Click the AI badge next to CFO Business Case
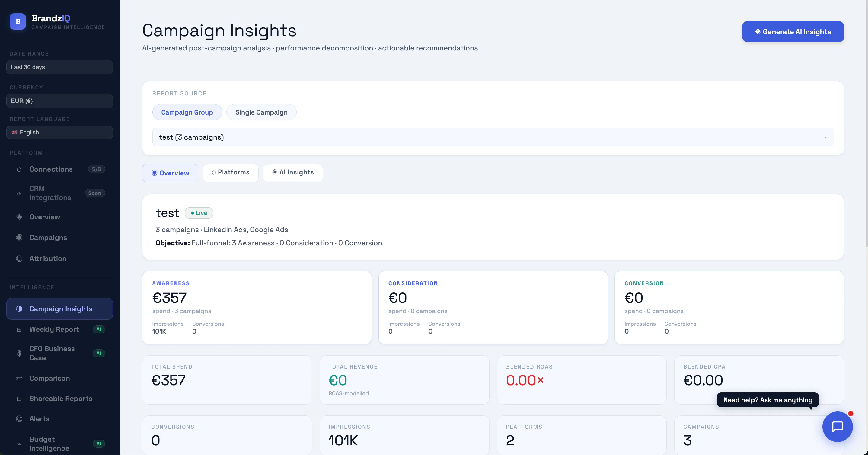Screen dimensions: 868x455 tap(99, 353)
